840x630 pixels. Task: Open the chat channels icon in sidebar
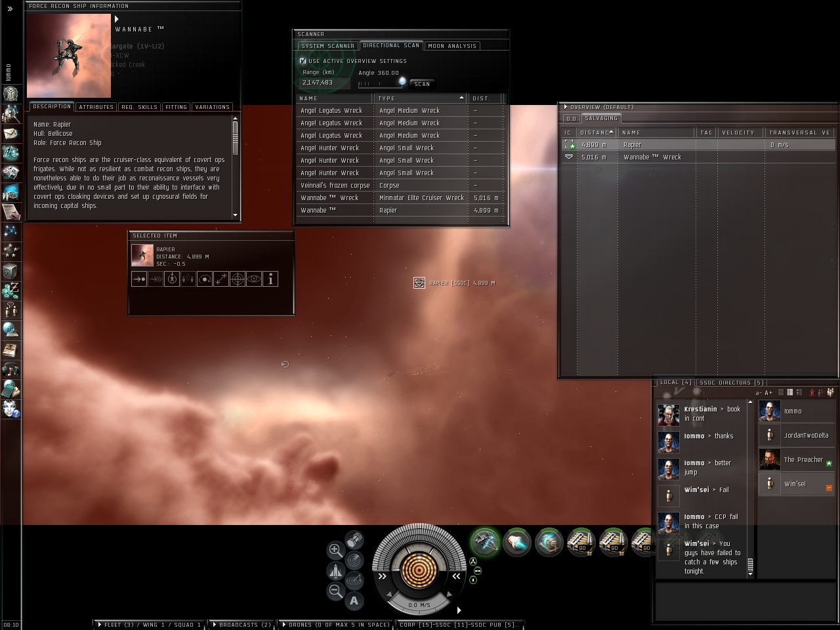pyautogui.click(x=10, y=309)
